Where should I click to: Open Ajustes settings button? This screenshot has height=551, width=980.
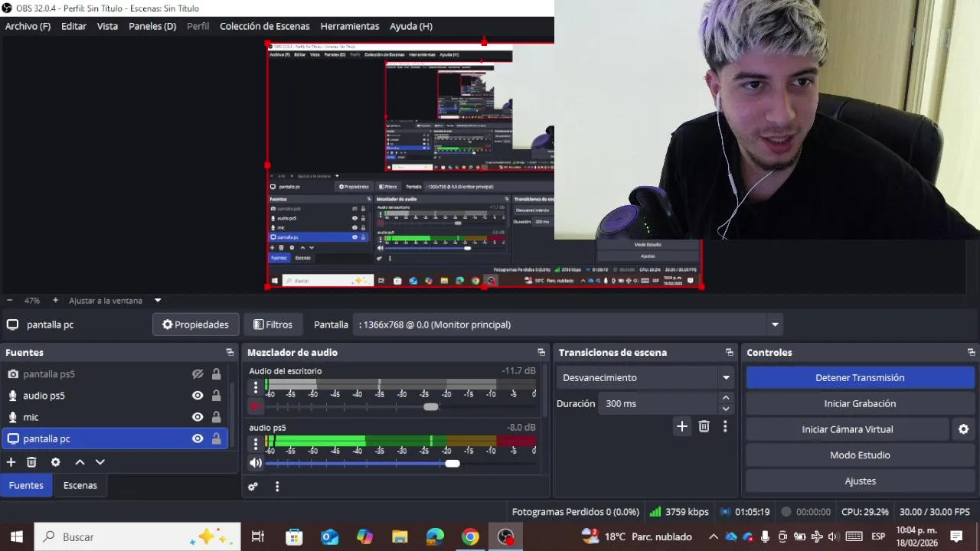tap(860, 481)
